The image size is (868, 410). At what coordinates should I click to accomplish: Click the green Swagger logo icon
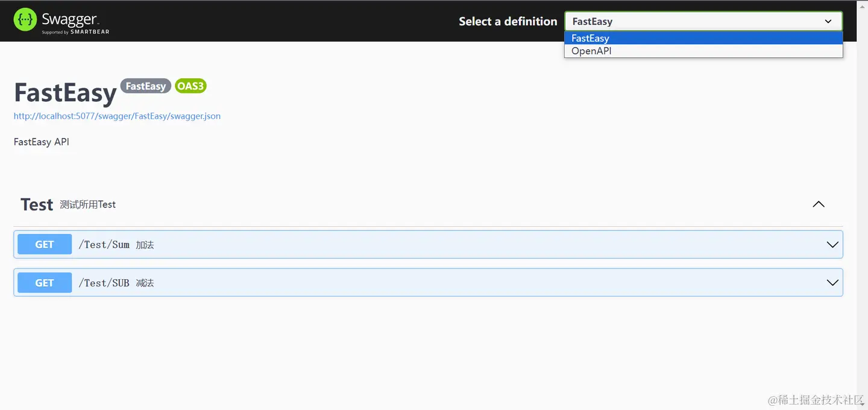pyautogui.click(x=25, y=20)
